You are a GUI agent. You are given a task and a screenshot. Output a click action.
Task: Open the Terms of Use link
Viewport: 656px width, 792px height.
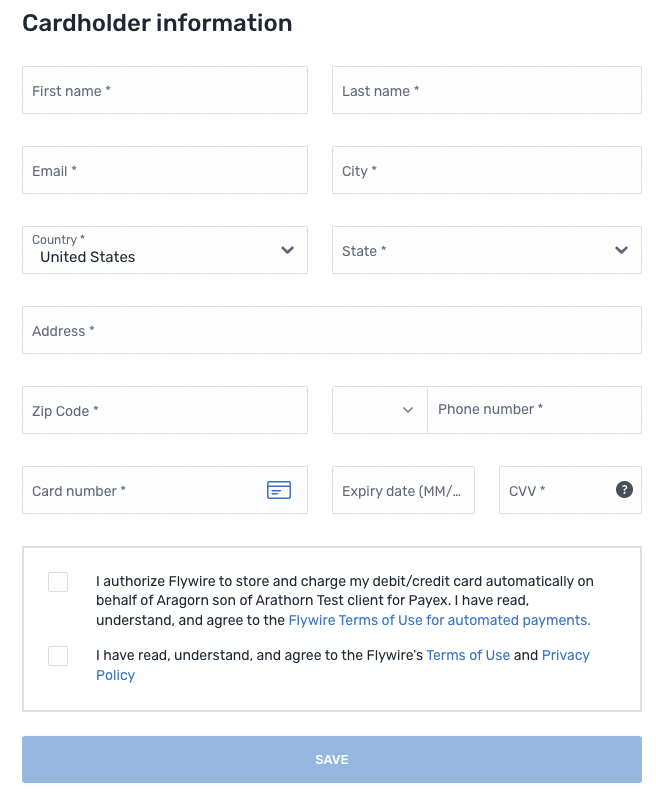click(468, 655)
